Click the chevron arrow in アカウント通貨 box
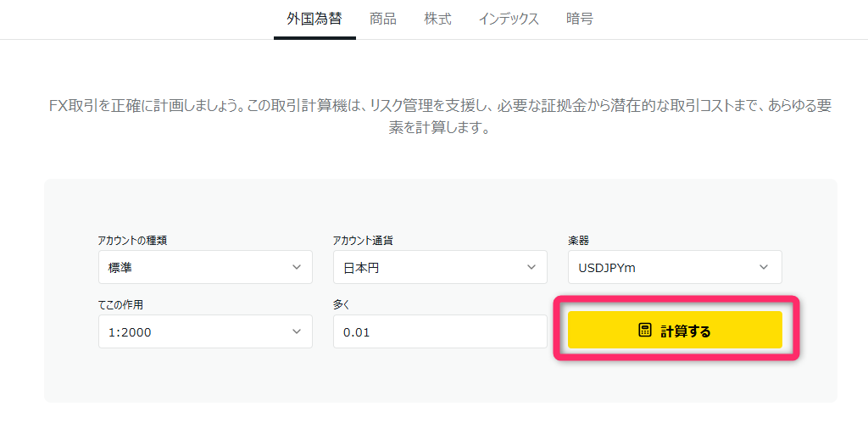 coord(531,267)
